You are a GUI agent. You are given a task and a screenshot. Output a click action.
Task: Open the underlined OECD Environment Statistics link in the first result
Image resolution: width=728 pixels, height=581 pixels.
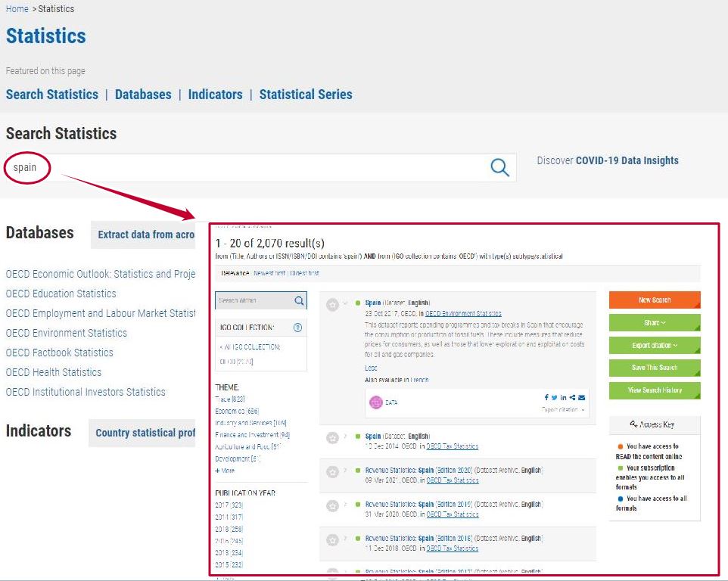coord(463,314)
